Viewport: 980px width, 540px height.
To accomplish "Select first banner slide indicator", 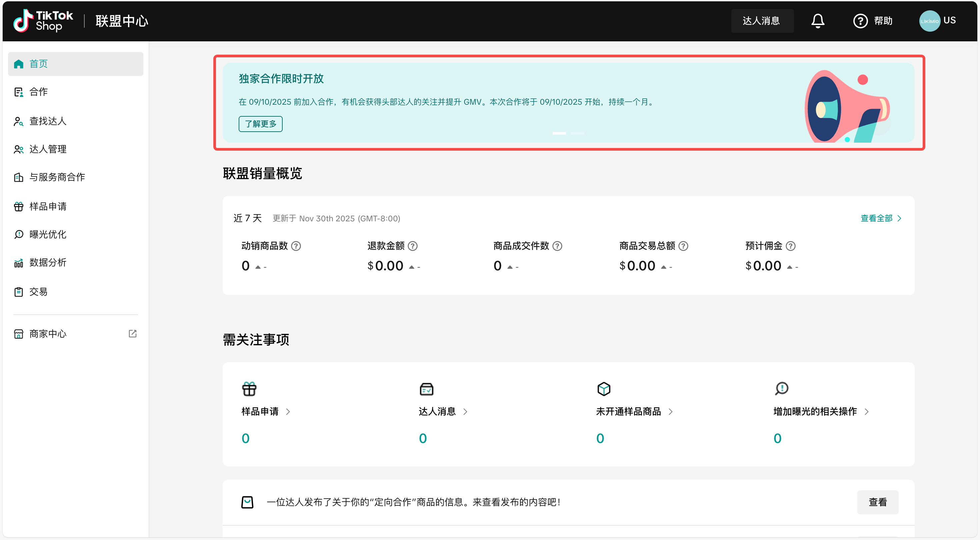I will coord(559,133).
